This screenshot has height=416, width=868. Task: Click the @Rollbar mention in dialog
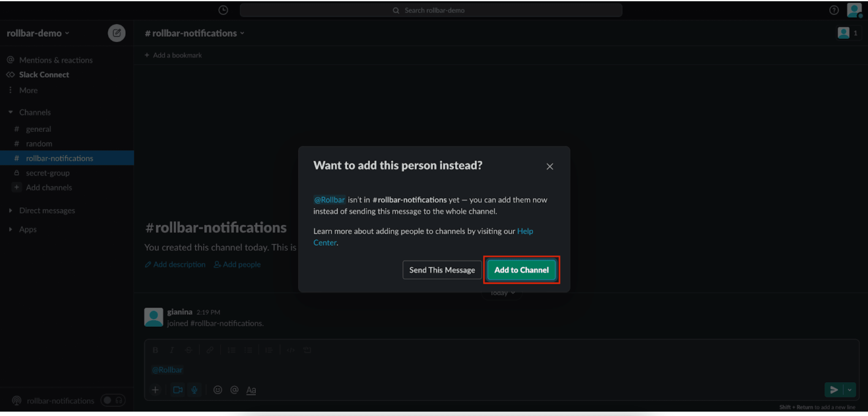tap(329, 200)
